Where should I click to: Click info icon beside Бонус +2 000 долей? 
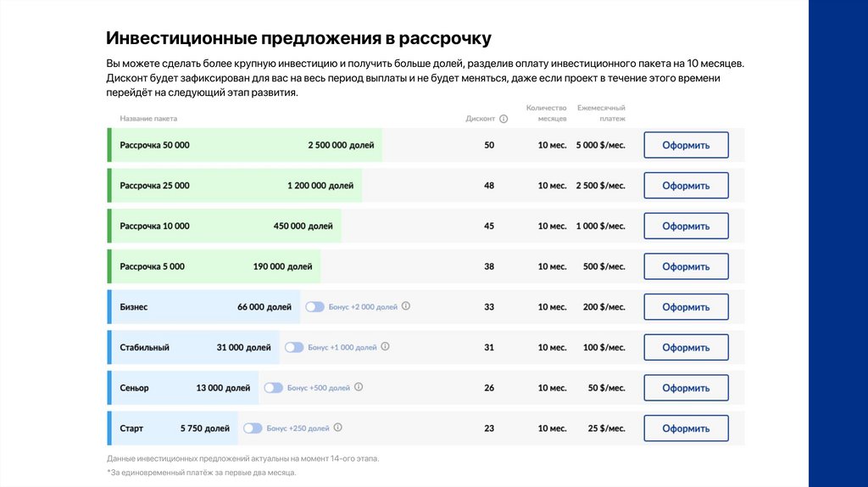pos(406,306)
